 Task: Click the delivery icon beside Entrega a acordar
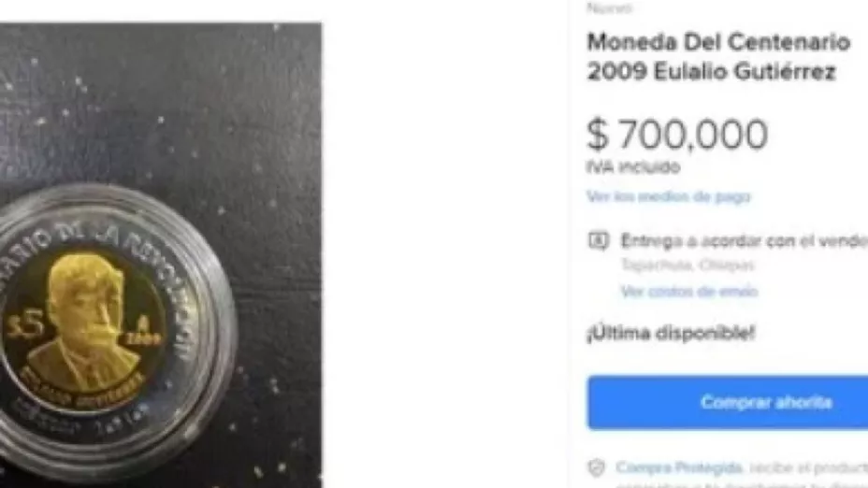click(x=599, y=240)
